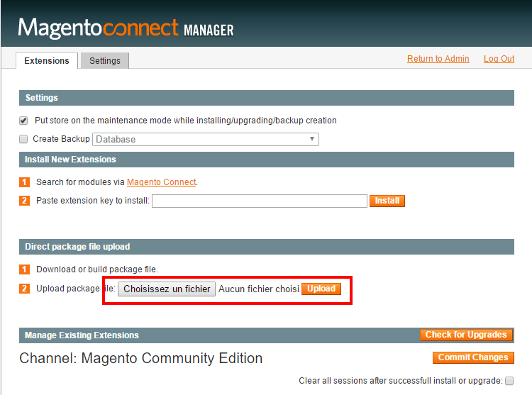Click step 1 badge under Install New Extensions
Screen dimensions: 532x395
[24, 182]
